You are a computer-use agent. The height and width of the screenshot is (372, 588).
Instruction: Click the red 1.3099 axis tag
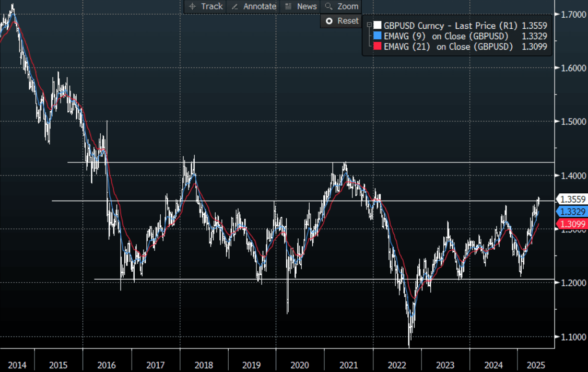572,224
